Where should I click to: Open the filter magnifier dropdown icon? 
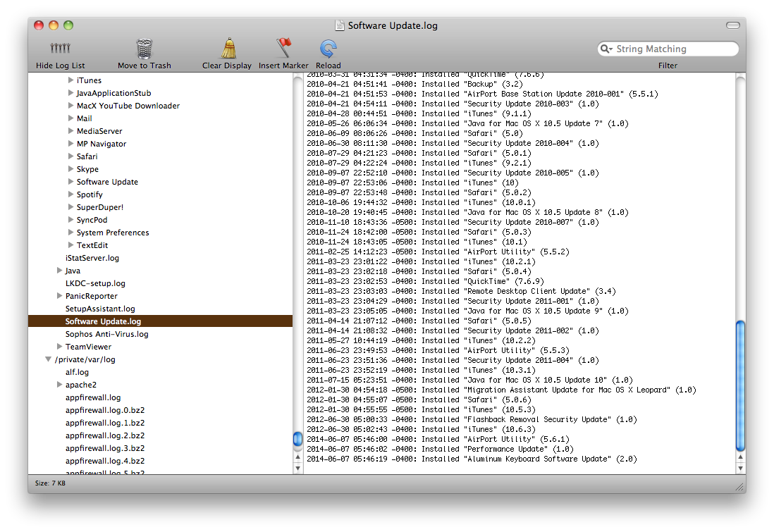click(x=606, y=49)
